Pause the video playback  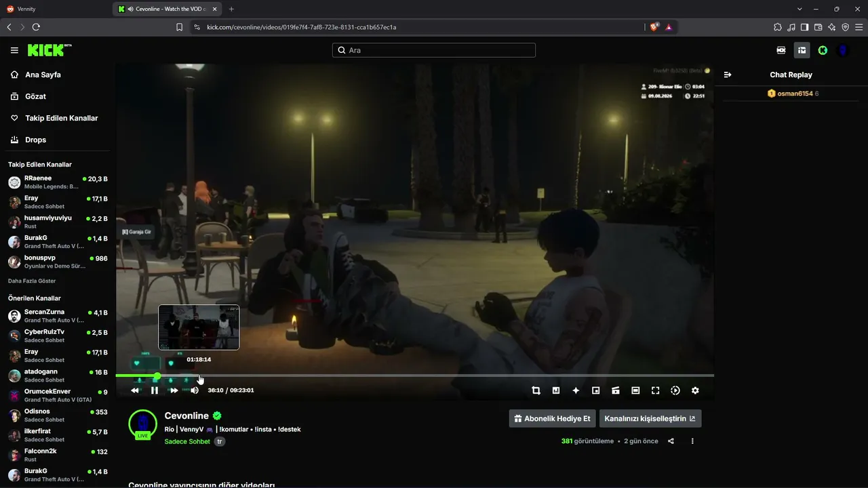155,390
